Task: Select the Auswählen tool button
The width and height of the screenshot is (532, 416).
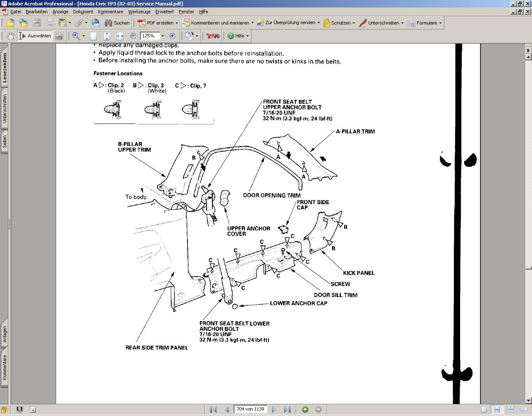Action: [35, 36]
